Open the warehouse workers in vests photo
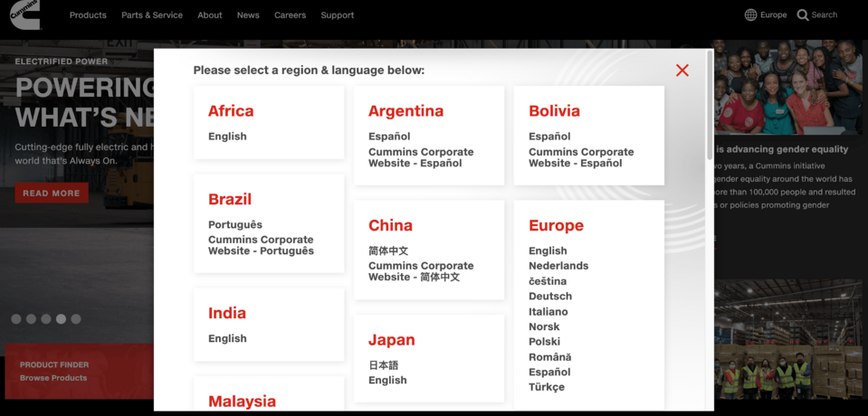Screen dimensions: 868x416 [787, 338]
